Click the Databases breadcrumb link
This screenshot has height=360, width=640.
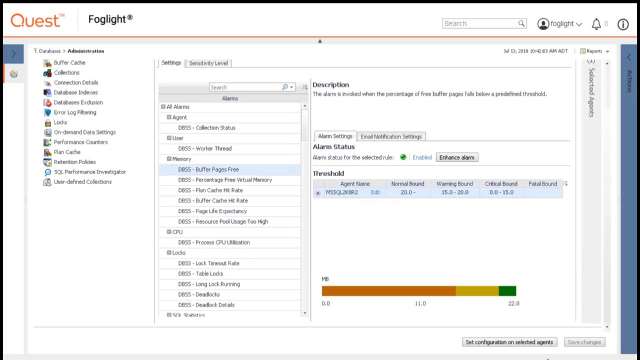pos(49,51)
